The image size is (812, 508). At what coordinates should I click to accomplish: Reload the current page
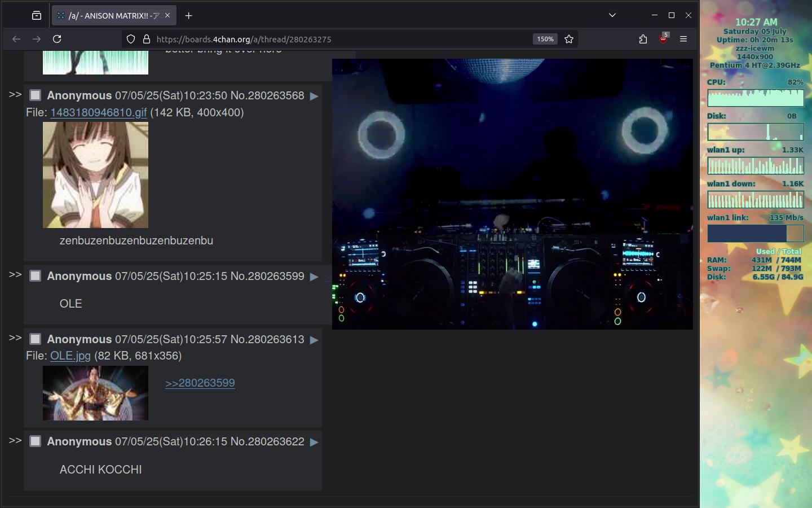(57, 39)
